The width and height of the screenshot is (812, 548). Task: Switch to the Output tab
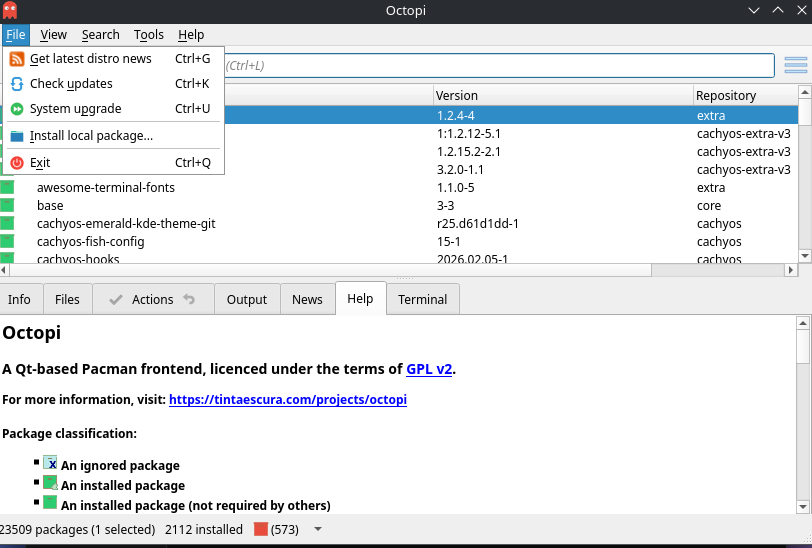click(247, 299)
